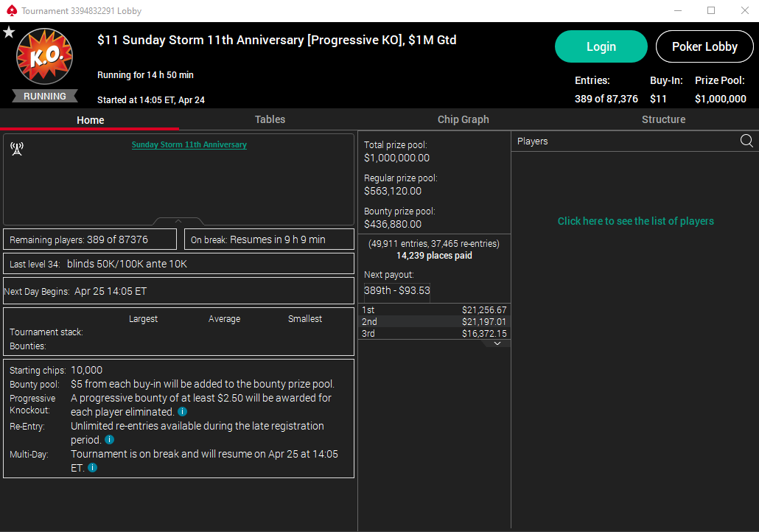The width and height of the screenshot is (759, 532).
Task: Click the Average stack column header
Action: 224,318
